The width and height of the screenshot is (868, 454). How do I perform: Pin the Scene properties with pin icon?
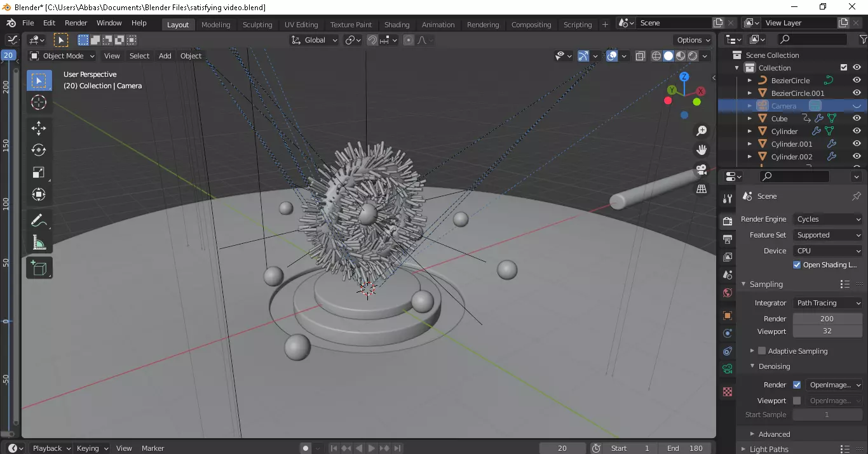click(857, 196)
